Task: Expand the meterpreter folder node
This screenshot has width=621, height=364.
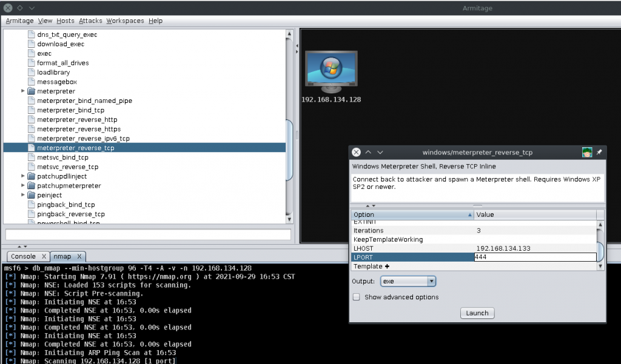Action: click(x=22, y=91)
